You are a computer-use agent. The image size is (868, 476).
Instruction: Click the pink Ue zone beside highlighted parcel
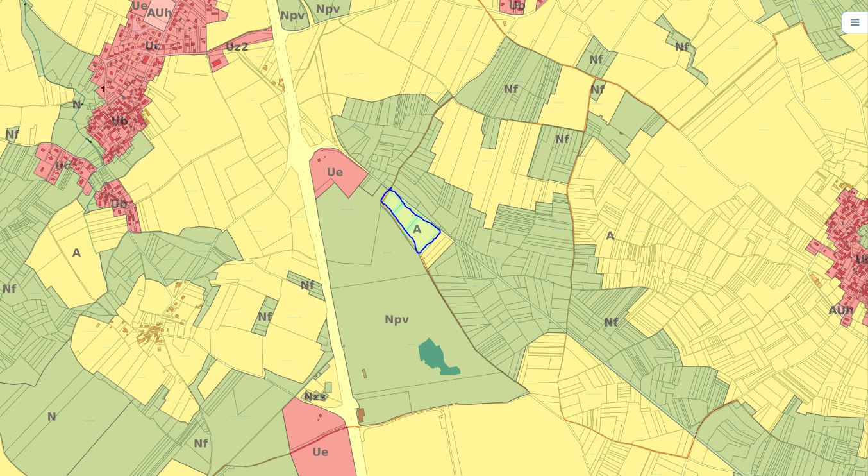[334, 173]
